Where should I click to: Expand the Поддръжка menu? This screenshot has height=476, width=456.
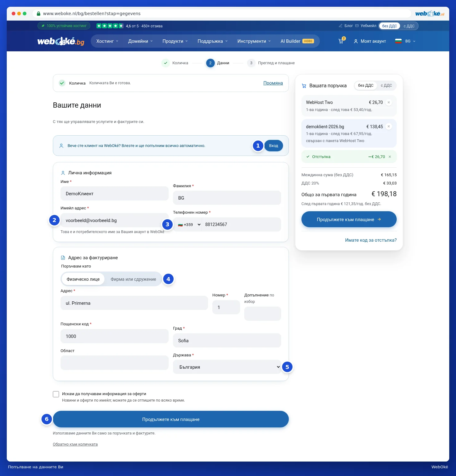(x=213, y=41)
